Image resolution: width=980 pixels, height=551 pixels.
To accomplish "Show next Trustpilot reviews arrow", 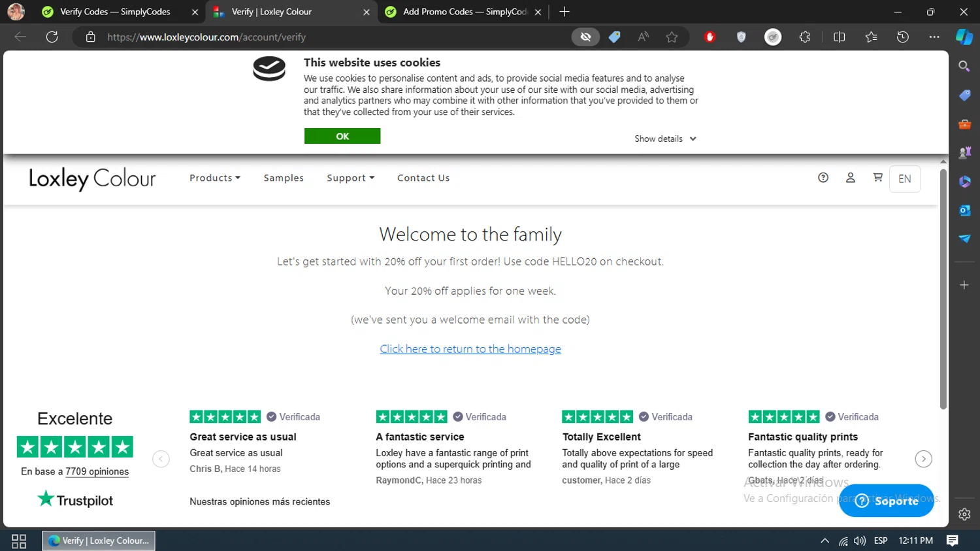I will [923, 459].
